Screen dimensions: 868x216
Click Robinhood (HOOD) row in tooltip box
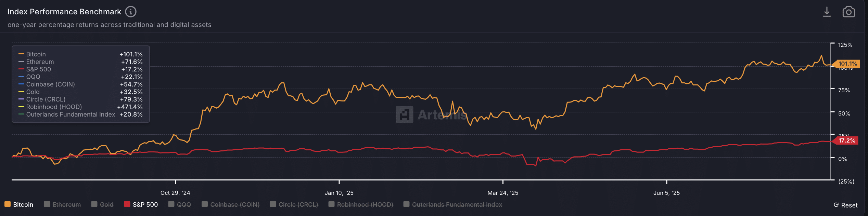click(x=81, y=107)
